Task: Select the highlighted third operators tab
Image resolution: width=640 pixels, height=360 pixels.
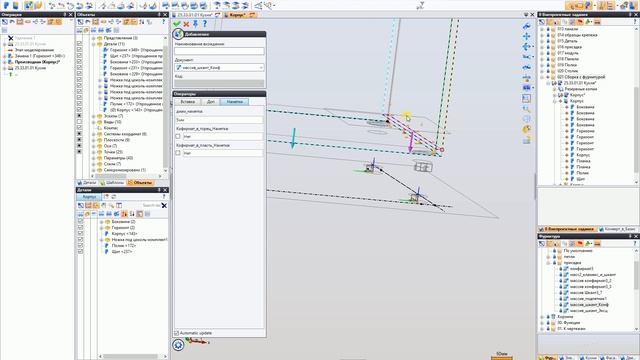Action: pos(234,102)
